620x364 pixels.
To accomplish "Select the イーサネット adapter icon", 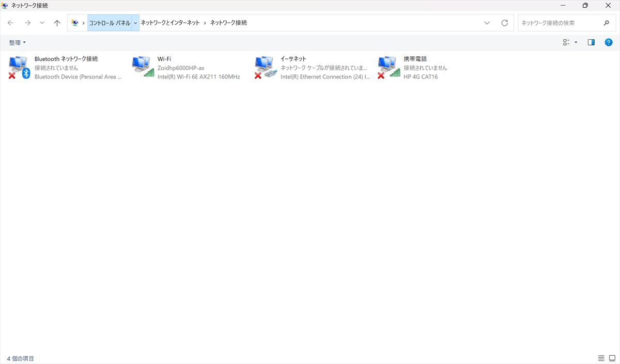I will [x=266, y=68].
